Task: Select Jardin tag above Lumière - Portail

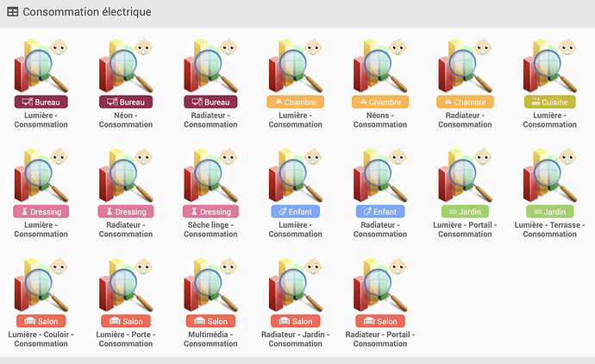Action: [465, 211]
